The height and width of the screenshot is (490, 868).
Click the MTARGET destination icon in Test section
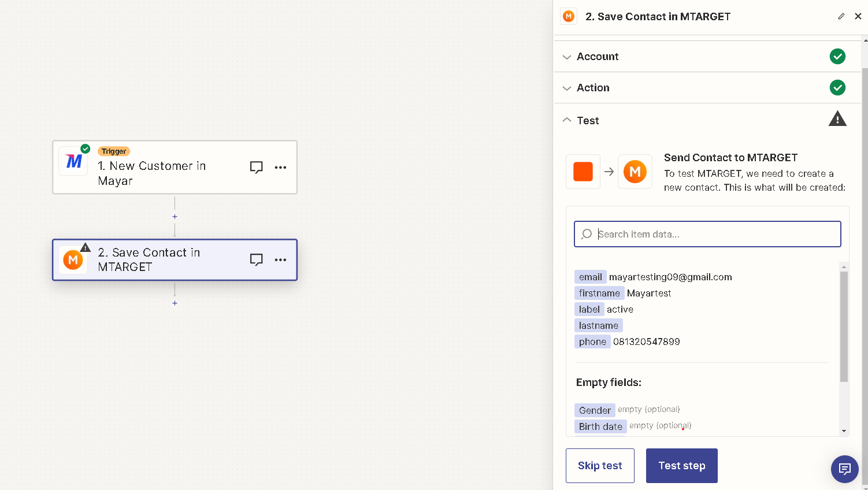pyautogui.click(x=635, y=172)
